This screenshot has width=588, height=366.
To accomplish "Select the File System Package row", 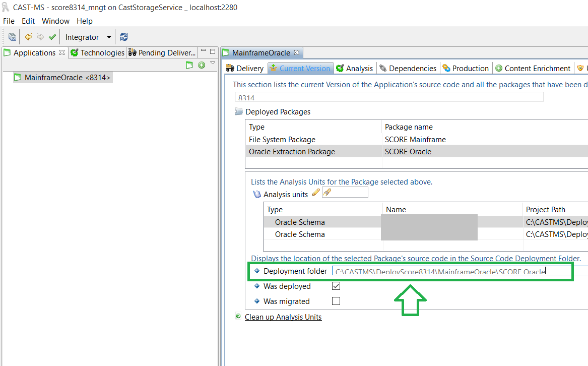I will coord(282,140).
